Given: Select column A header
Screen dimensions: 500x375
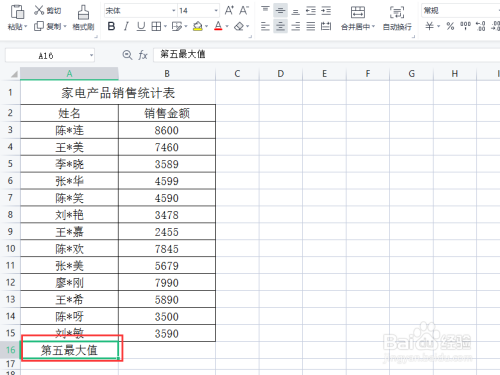Looking at the screenshot, I should click(x=69, y=74).
